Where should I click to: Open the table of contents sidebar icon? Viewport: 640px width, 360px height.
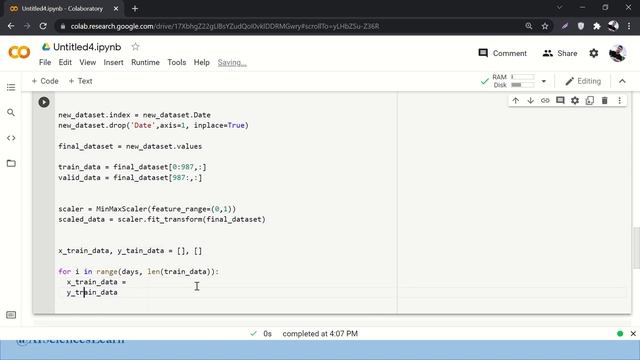click(x=11, y=87)
